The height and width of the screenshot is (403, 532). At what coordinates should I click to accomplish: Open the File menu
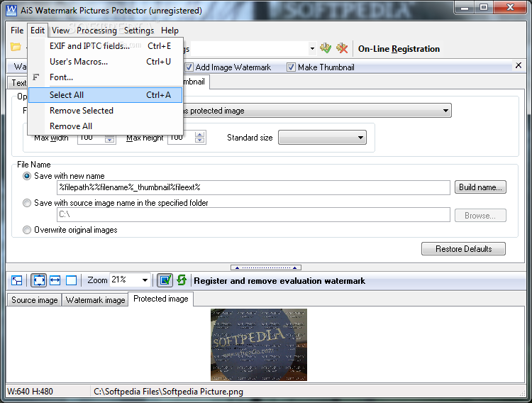[x=17, y=31]
